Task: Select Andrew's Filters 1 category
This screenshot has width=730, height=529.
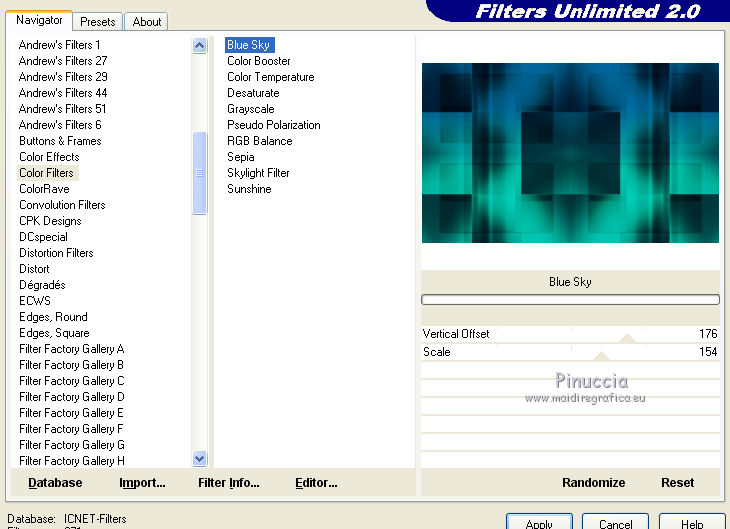Action: [x=60, y=45]
